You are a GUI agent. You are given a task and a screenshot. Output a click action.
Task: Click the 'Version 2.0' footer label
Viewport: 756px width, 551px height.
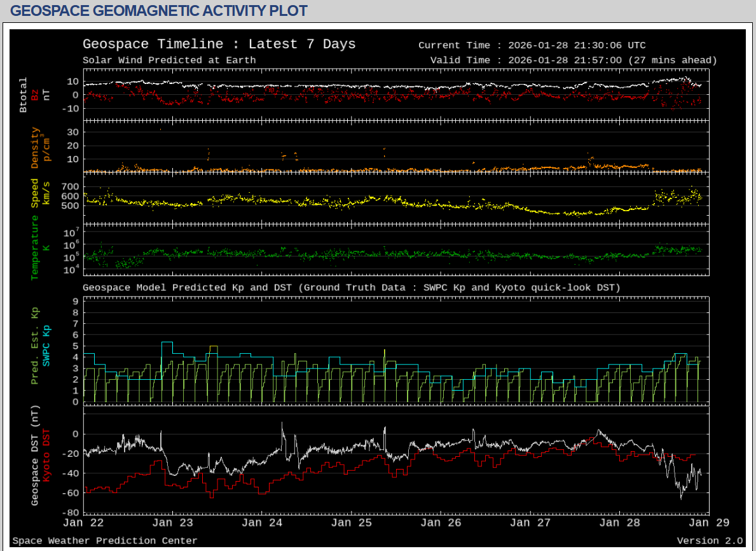pyautogui.click(x=709, y=541)
